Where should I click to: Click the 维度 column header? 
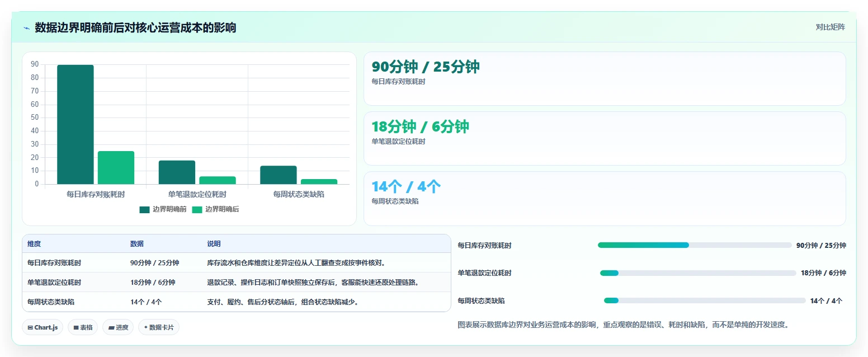(34, 244)
